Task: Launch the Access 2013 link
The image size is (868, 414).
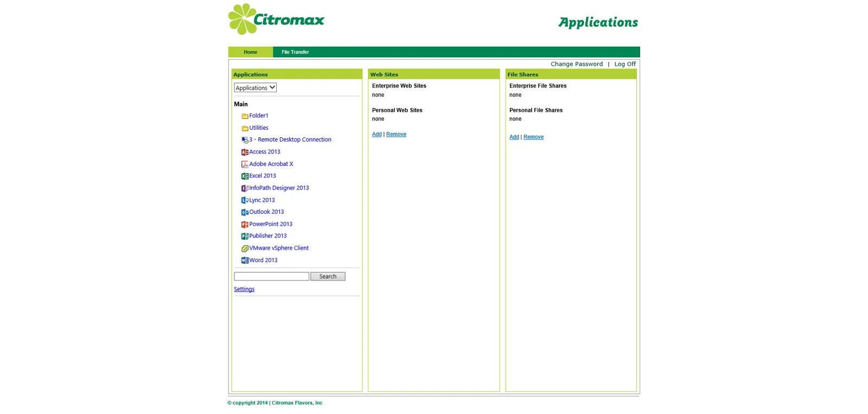Action: [265, 152]
